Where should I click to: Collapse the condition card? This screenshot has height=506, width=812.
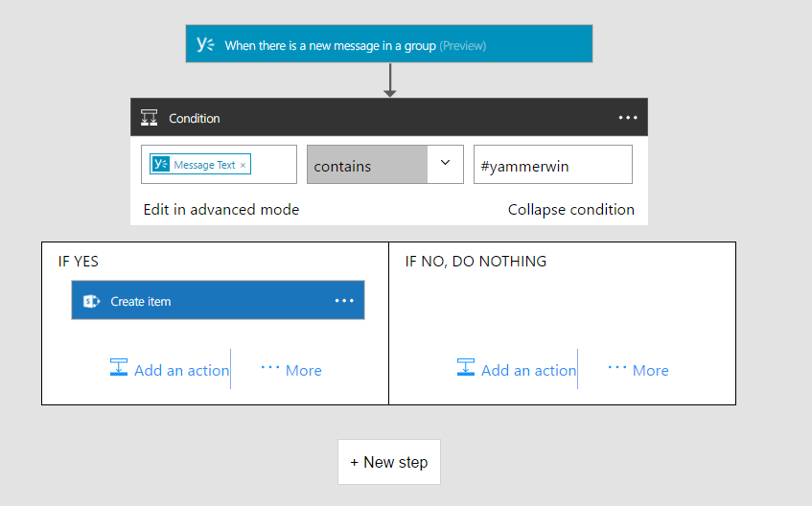[x=570, y=209]
